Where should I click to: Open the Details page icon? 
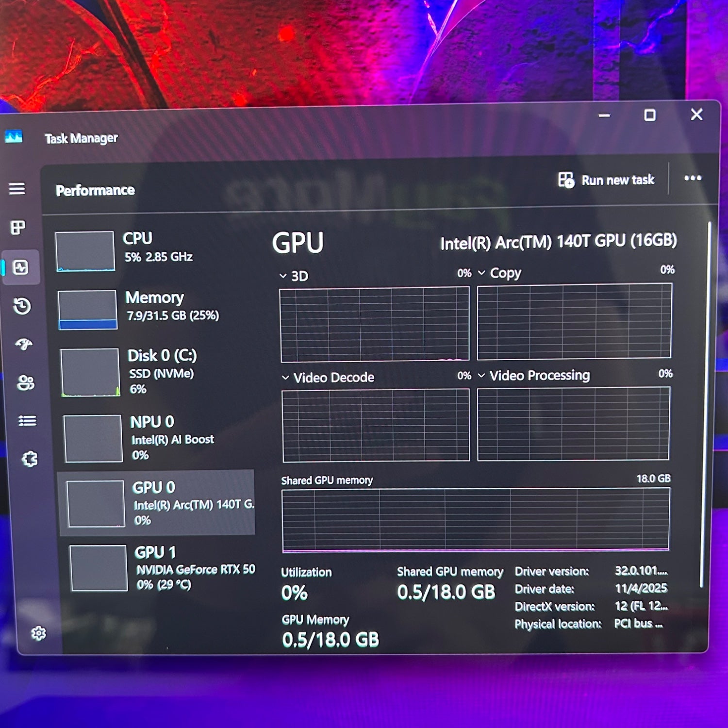28,421
